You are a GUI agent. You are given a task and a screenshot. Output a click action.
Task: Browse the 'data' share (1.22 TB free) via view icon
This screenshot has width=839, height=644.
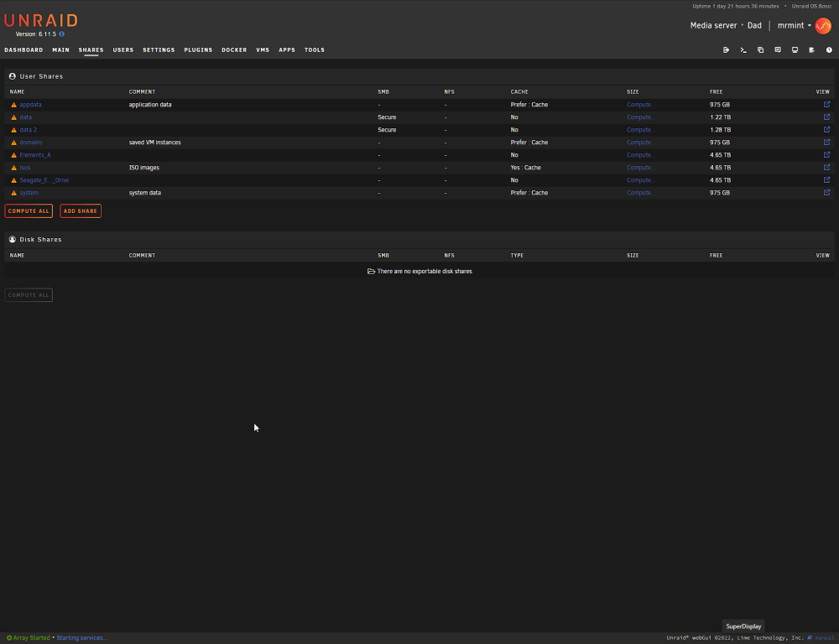[826, 117]
